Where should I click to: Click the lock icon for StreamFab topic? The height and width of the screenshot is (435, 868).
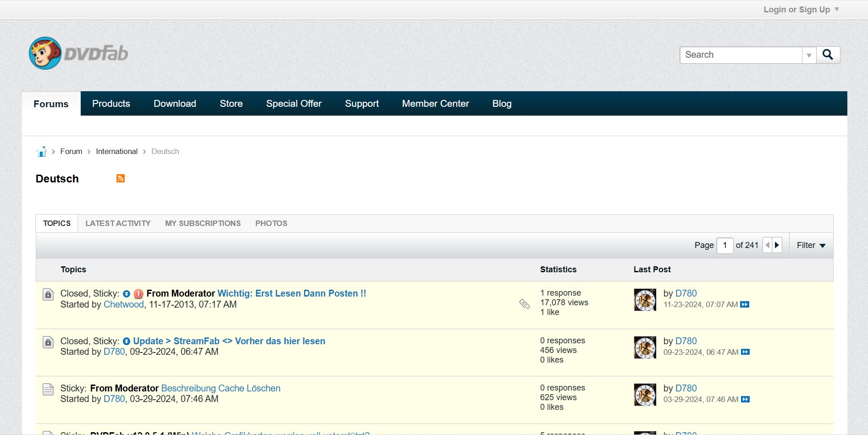tap(48, 342)
